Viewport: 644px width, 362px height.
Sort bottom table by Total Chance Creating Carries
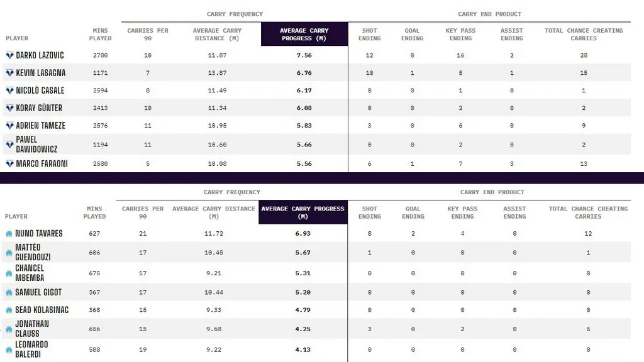coord(588,212)
